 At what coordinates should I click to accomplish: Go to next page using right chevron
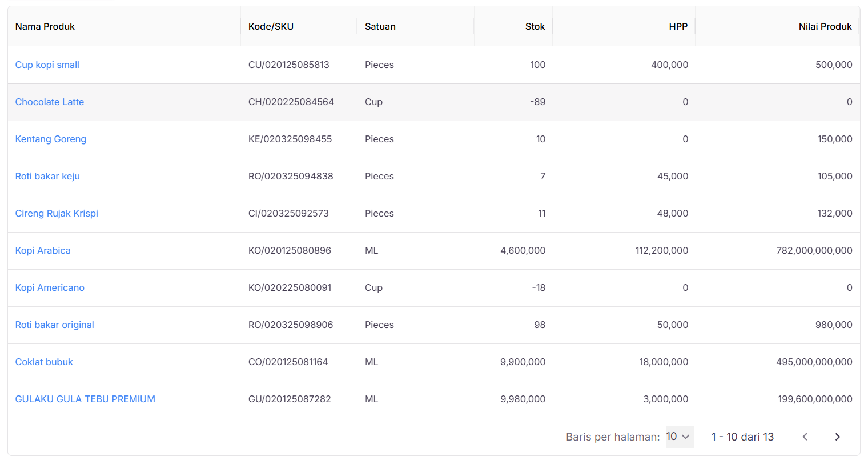point(837,437)
